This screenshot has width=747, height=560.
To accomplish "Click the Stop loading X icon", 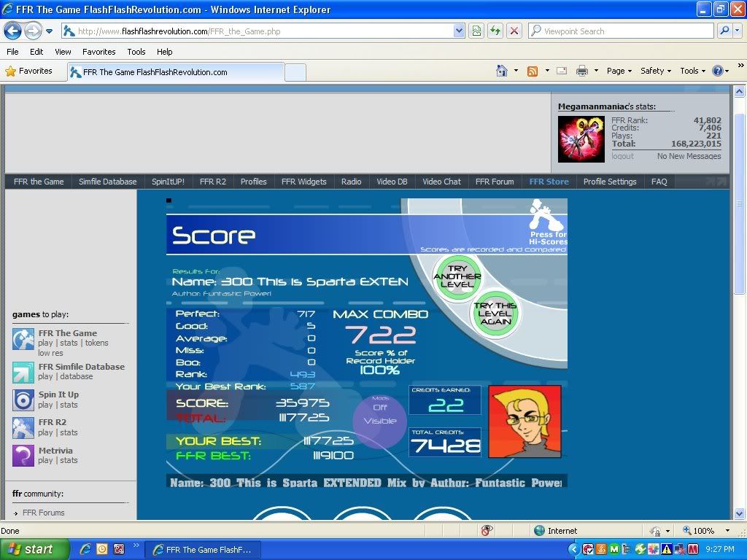I will pyautogui.click(x=514, y=31).
